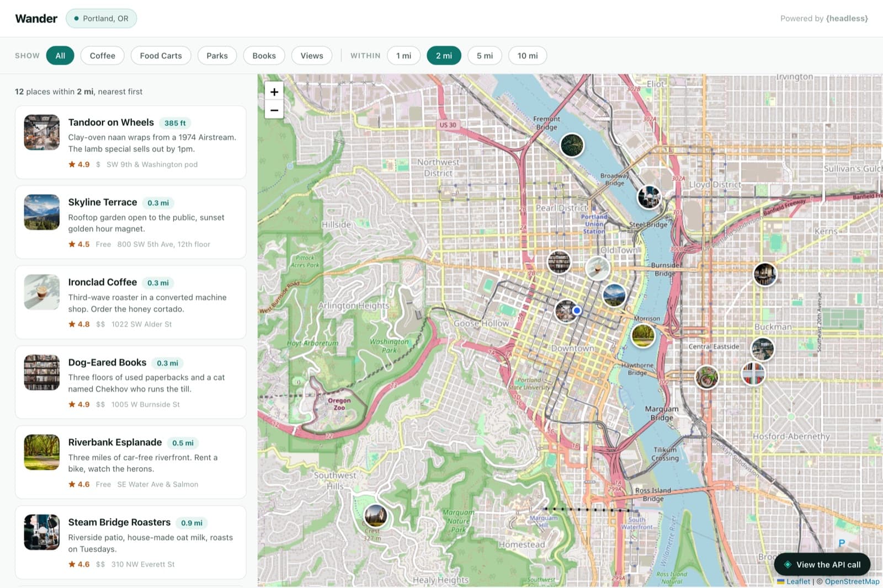Open the Skyline Terrace title
This screenshot has width=883, height=588.
tap(103, 202)
